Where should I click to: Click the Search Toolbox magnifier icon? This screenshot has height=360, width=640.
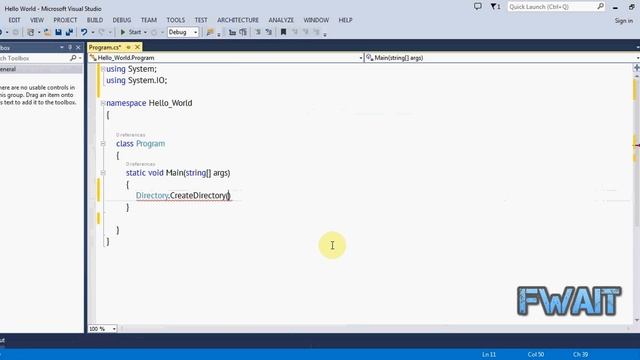pyautogui.click(x=73, y=58)
